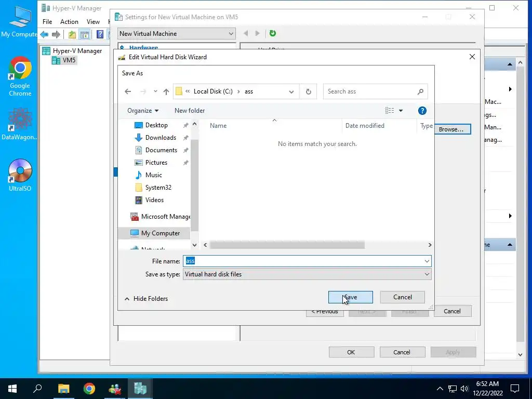Click OK in the Settings window
The height and width of the screenshot is (399, 532).
[x=351, y=352]
